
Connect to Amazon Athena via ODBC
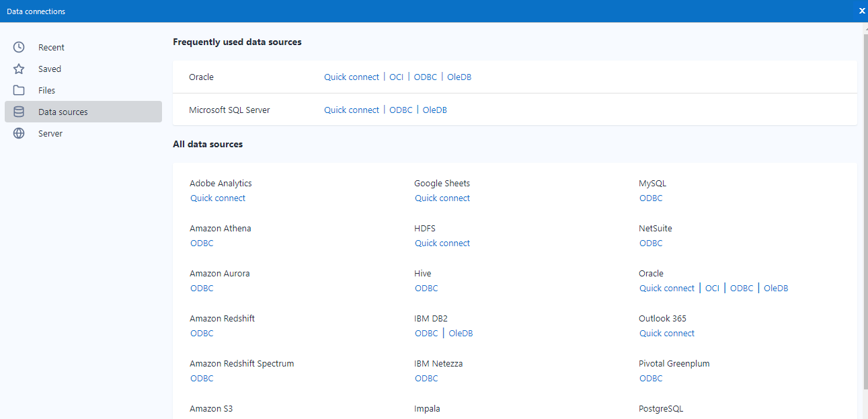[202, 243]
